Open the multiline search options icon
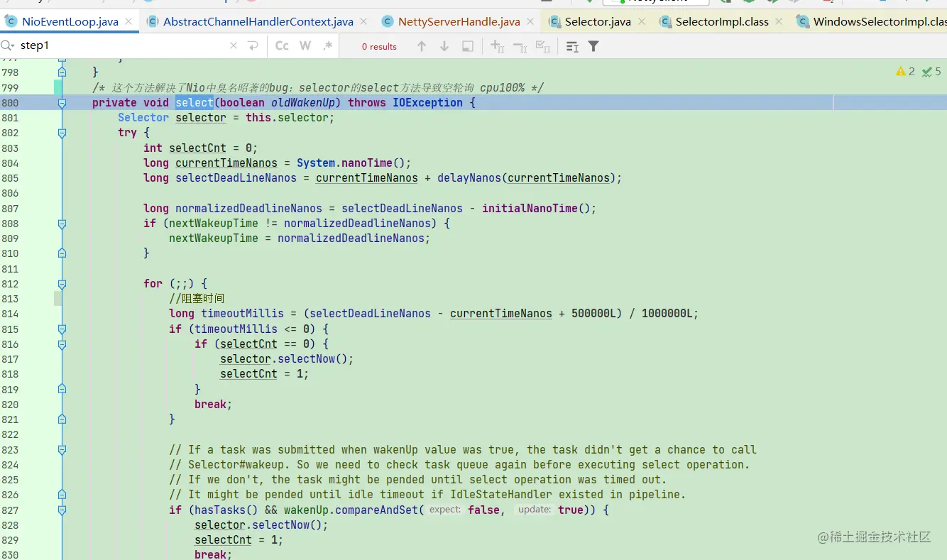947x560 pixels. [572, 46]
